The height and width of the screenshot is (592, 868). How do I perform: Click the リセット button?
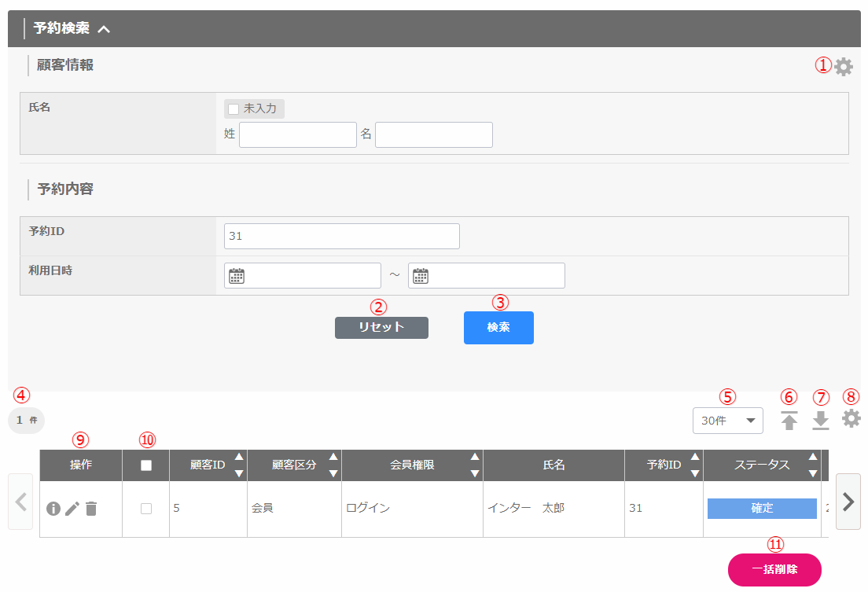click(381, 328)
